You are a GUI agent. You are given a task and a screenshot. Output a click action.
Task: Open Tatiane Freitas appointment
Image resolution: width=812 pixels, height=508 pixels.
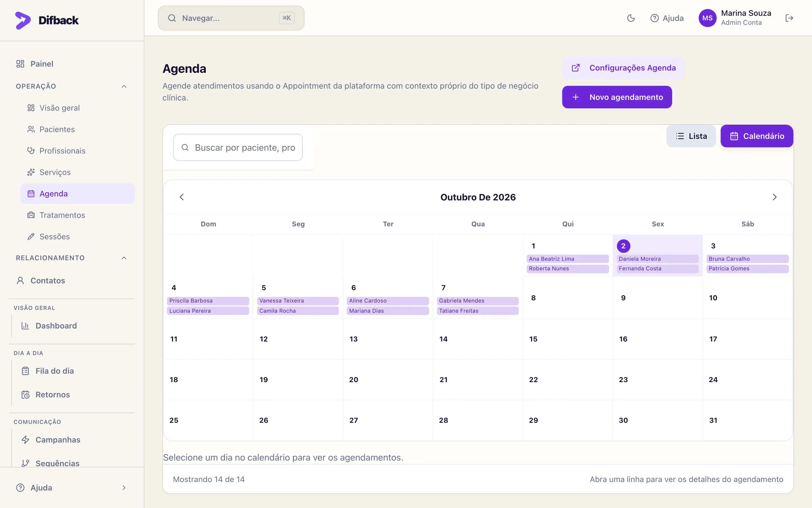pos(478,311)
